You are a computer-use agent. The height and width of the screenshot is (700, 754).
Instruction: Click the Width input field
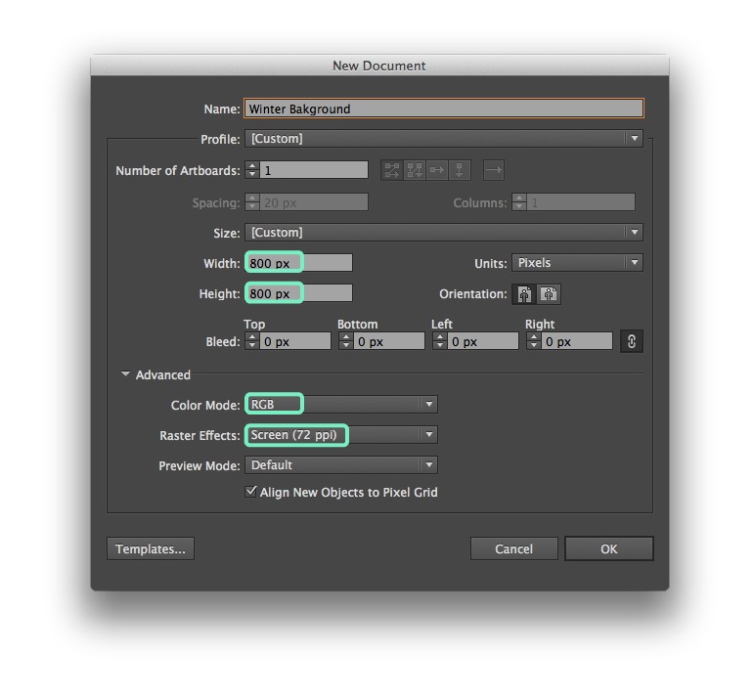[x=299, y=263]
